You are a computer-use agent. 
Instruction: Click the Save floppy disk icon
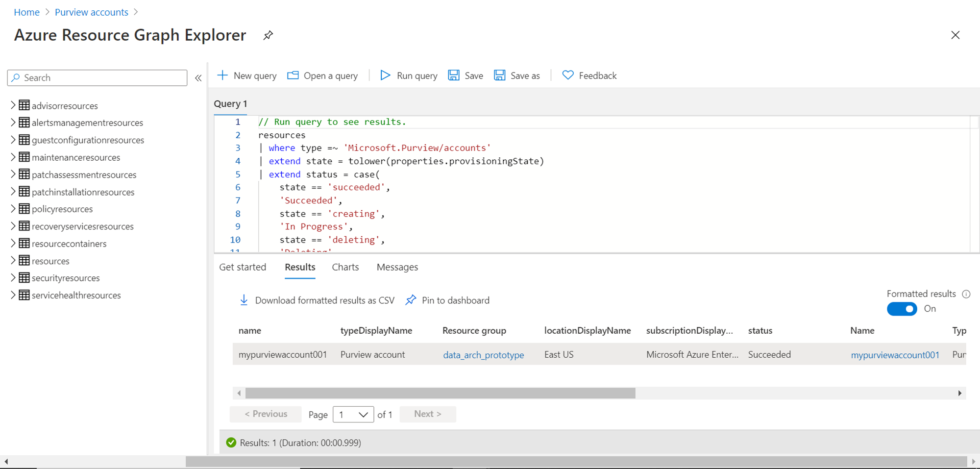coord(454,75)
